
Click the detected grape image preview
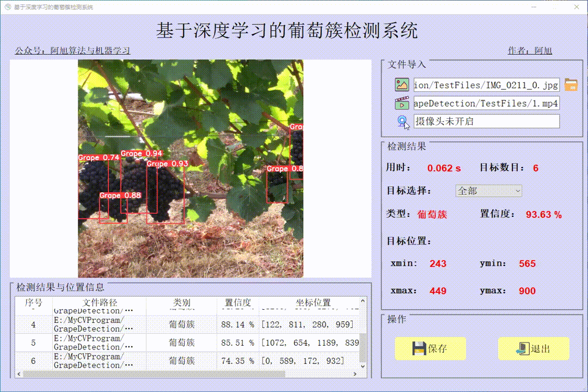pos(191,168)
